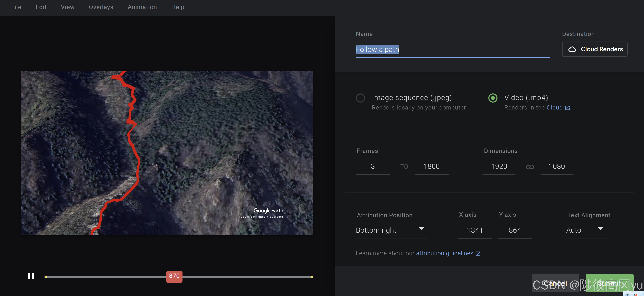Pause the animation playback

pos(31,276)
